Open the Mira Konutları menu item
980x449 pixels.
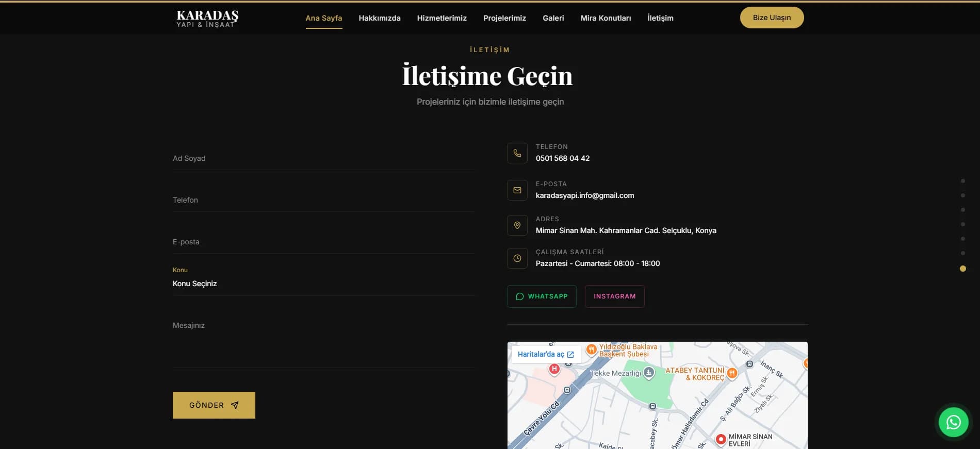[606, 18]
